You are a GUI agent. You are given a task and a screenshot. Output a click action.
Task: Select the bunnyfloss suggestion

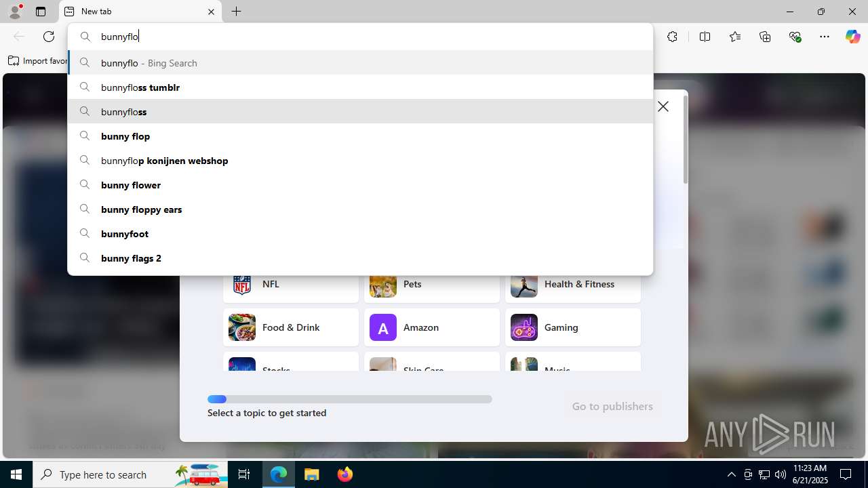coord(360,111)
